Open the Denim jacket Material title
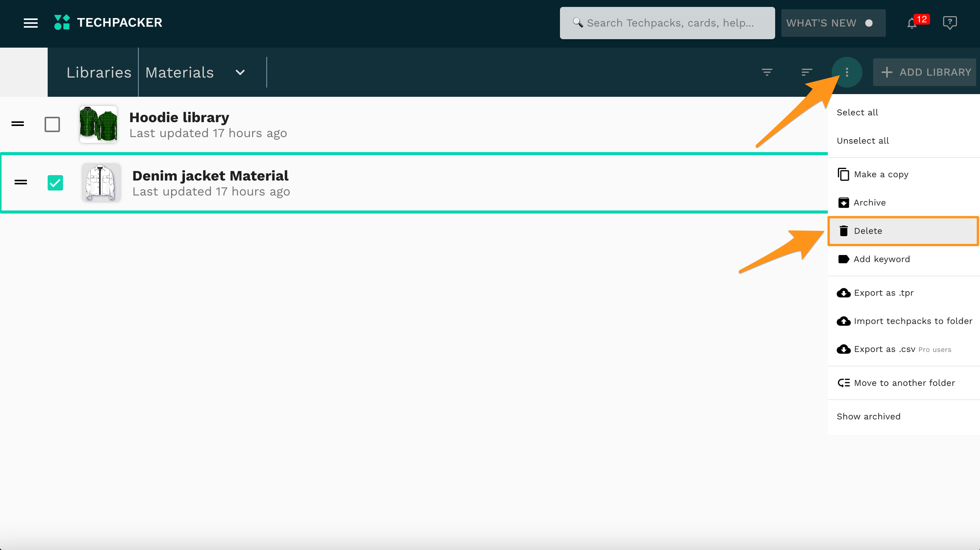This screenshot has width=980, height=550. point(210,176)
